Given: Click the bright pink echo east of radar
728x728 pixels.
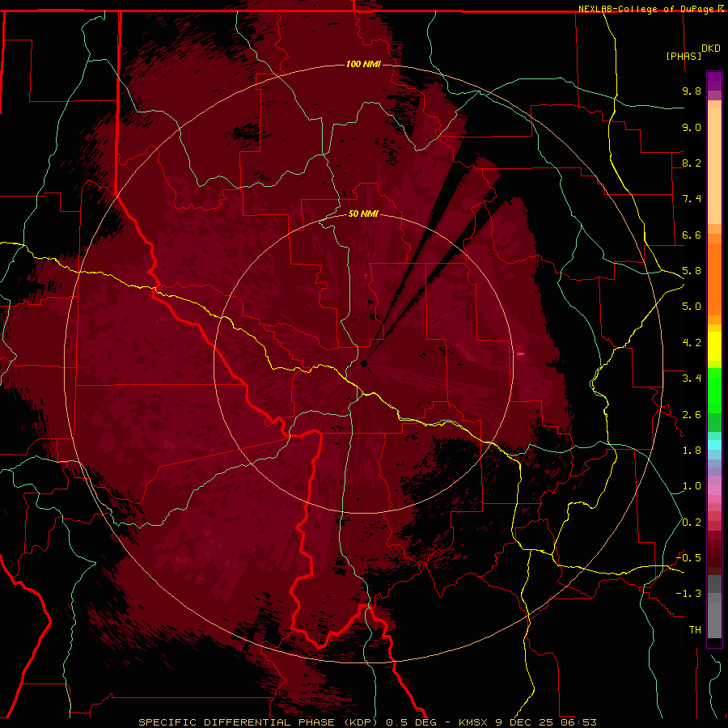Looking at the screenshot, I should pos(520,353).
